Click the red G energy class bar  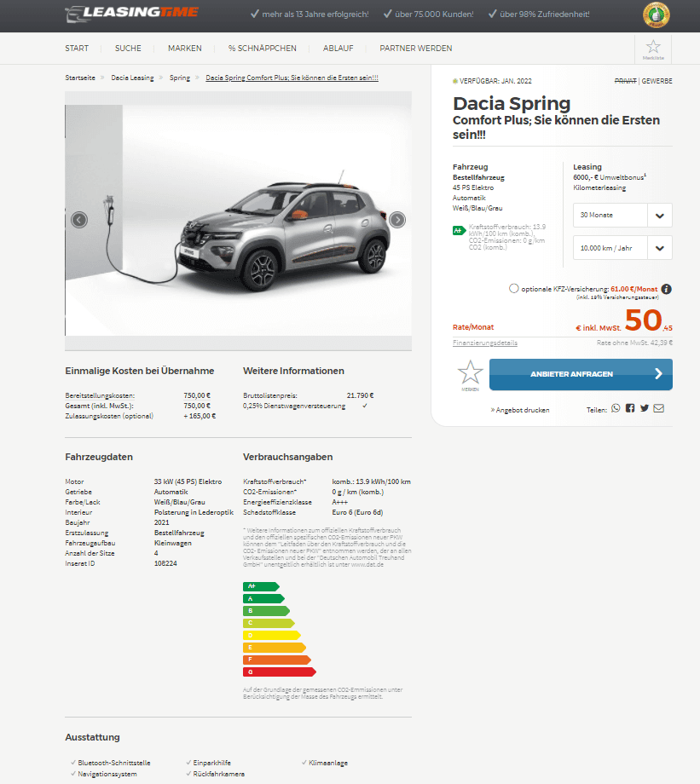pyautogui.click(x=280, y=672)
